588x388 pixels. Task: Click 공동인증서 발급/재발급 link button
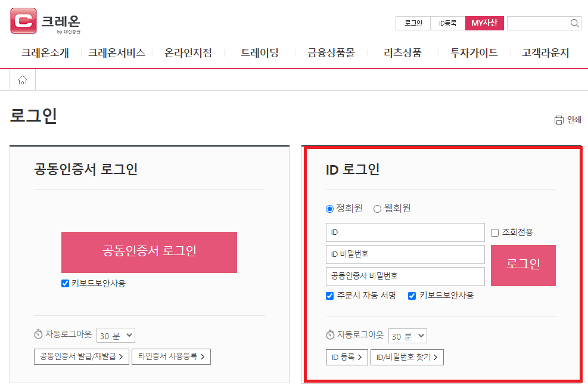(x=82, y=356)
